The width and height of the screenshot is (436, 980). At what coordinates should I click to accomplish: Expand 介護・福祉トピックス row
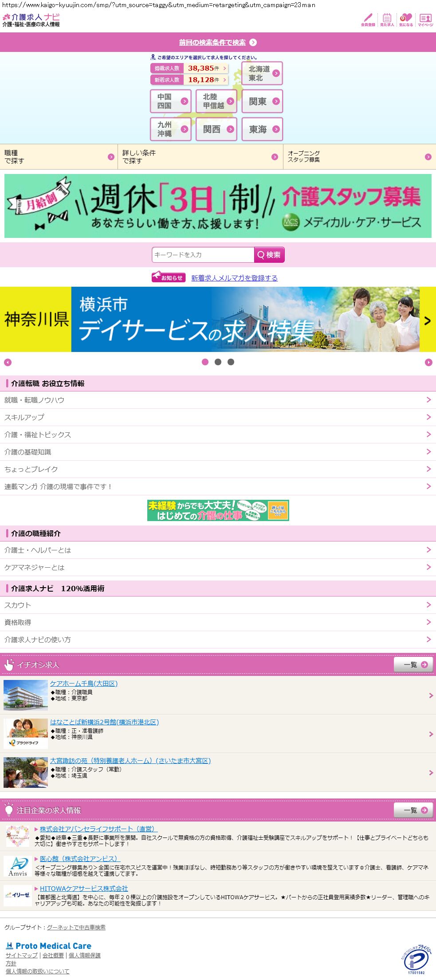[218, 435]
